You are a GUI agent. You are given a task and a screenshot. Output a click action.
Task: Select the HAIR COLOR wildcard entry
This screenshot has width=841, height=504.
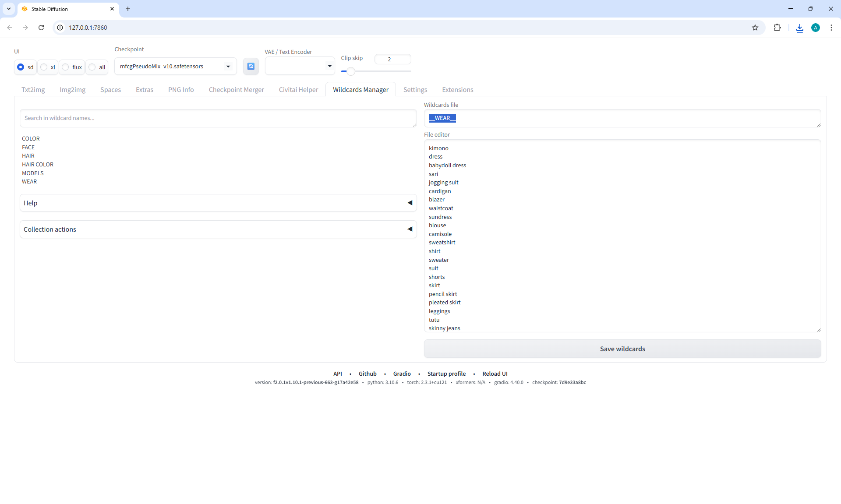pos(38,165)
